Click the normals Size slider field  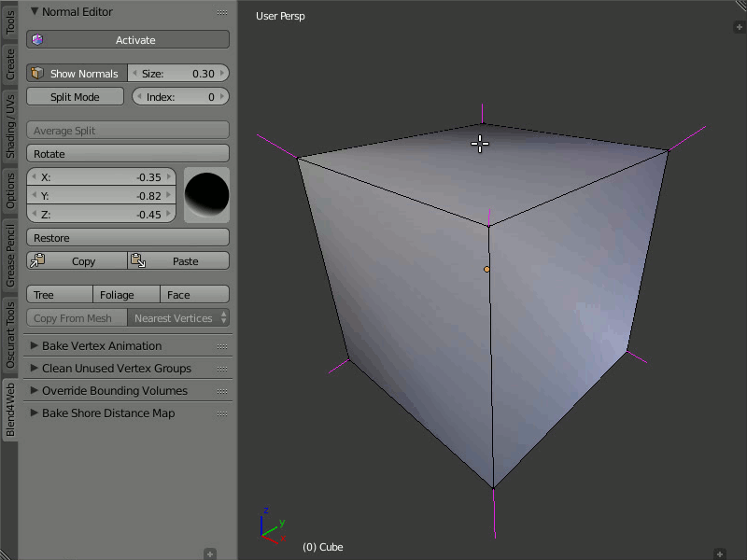tap(178, 74)
